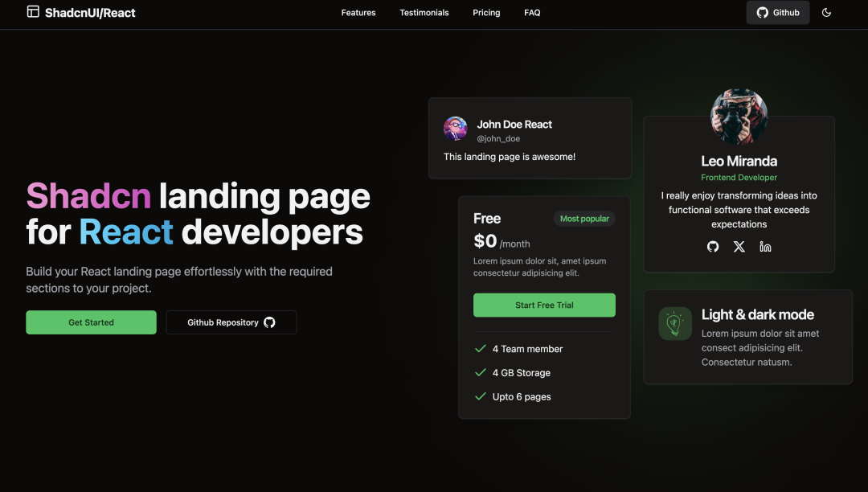Click the green Get Started button
The height and width of the screenshot is (492, 868).
pos(92,322)
